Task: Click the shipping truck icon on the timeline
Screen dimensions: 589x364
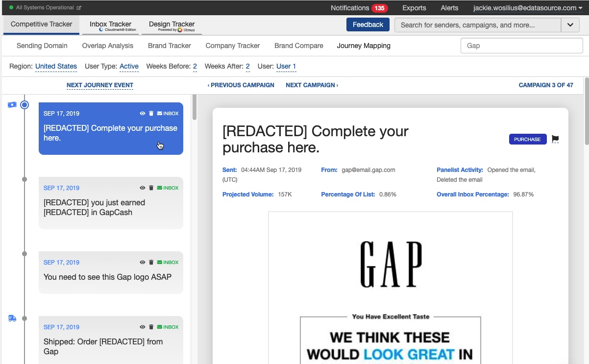Action: pyautogui.click(x=12, y=318)
